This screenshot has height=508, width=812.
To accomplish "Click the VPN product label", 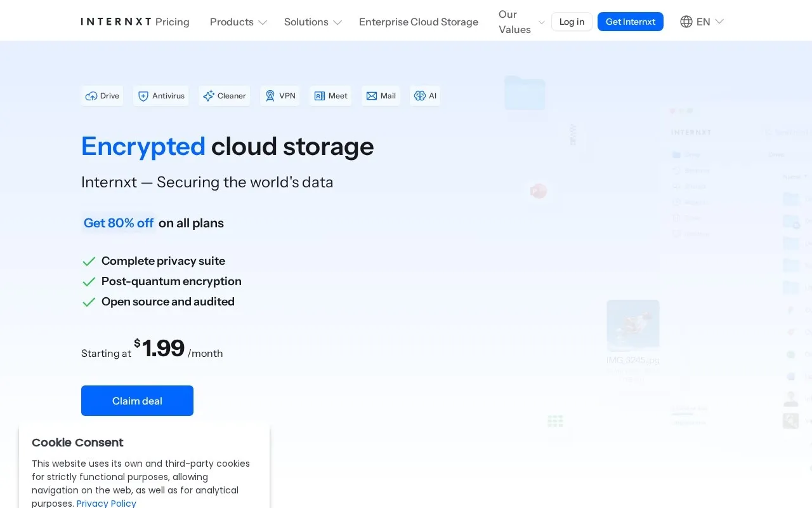I will (x=287, y=96).
